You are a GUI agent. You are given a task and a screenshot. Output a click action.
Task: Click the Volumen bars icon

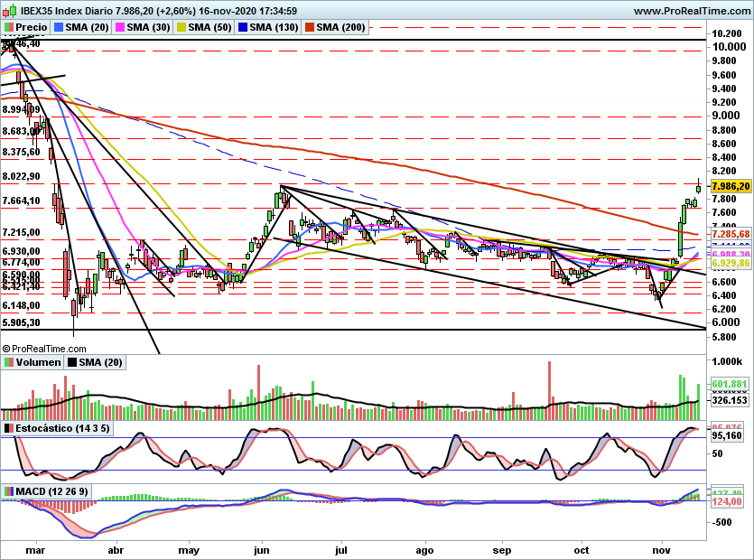click(9, 362)
